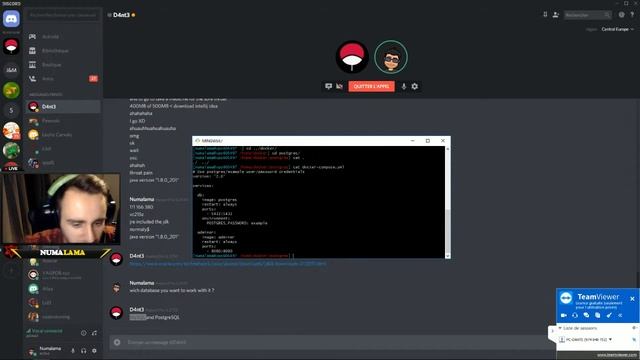The image size is (640, 360).
Task: Click D4nt3's fan avatar in the call
Action: 352,57
